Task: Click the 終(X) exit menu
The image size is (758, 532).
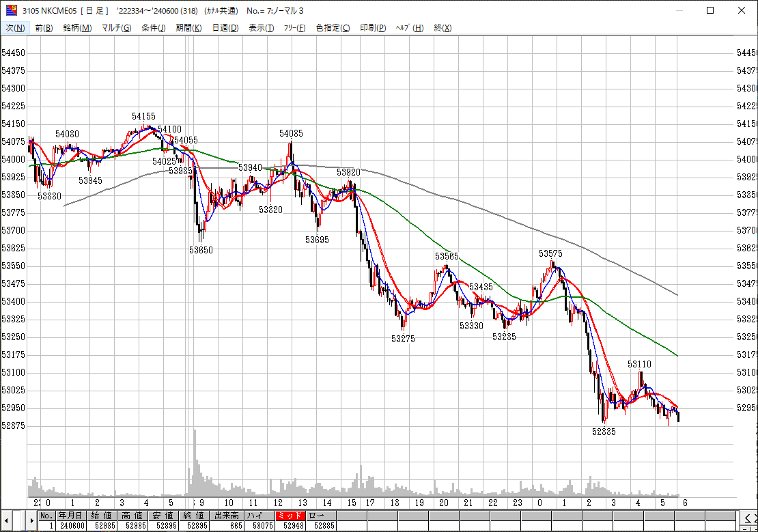Action: tap(443, 28)
